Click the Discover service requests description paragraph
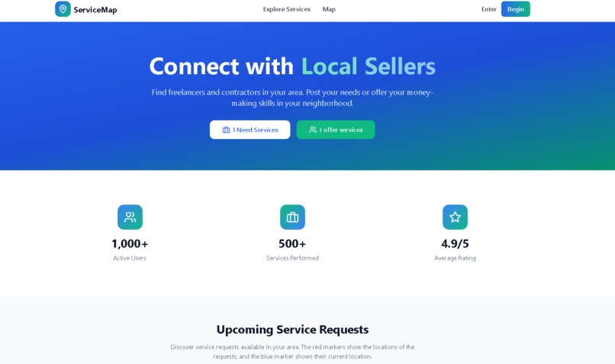The width and height of the screenshot is (615, 364). pos(292,352)
